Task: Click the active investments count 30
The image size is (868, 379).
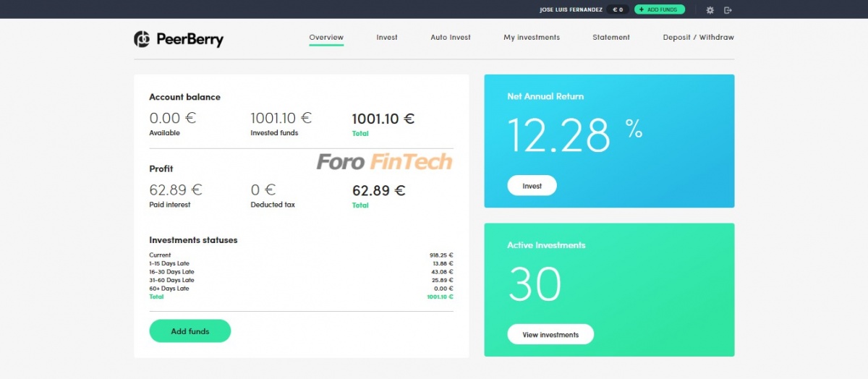Action: [535, 284]
